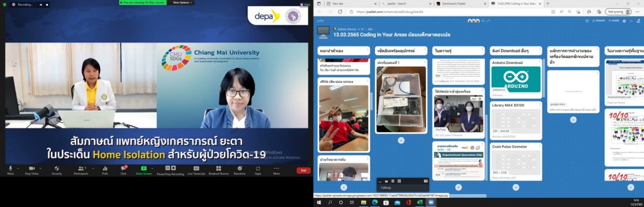Open the Polls icon

(105, 170)
